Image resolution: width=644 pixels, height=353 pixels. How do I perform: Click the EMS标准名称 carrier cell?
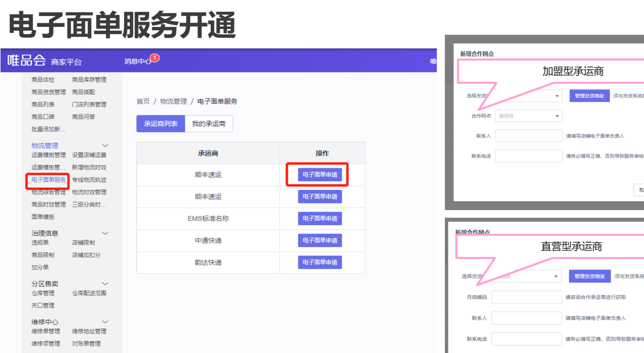pyautogui.click(x=208, y=218)
